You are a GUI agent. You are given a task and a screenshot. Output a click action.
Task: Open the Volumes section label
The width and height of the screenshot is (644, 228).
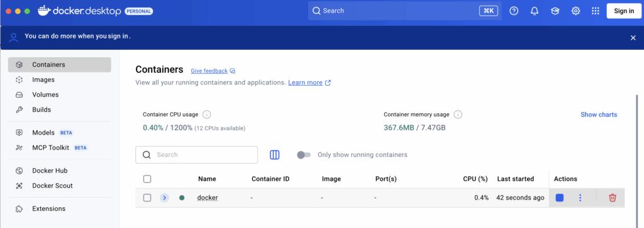pos(45,94)
